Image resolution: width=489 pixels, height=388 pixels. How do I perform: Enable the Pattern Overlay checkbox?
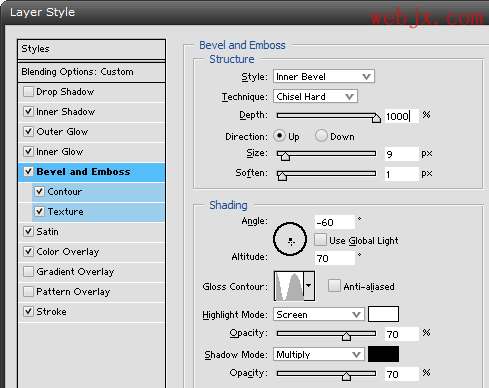28,291
